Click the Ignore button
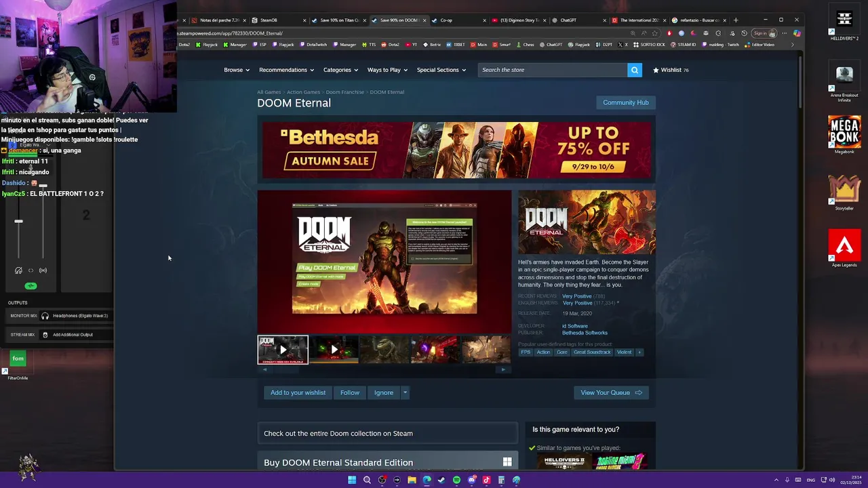 [384, 392]
